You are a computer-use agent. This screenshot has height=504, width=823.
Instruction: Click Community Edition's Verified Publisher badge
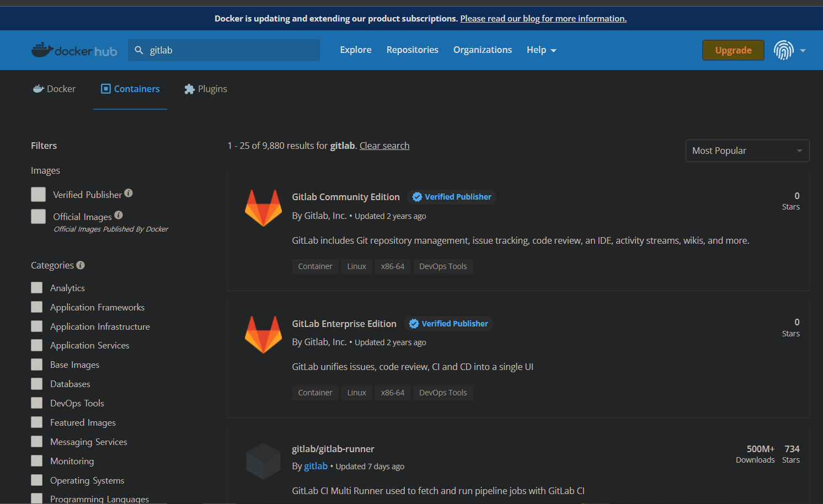(452, 197)
